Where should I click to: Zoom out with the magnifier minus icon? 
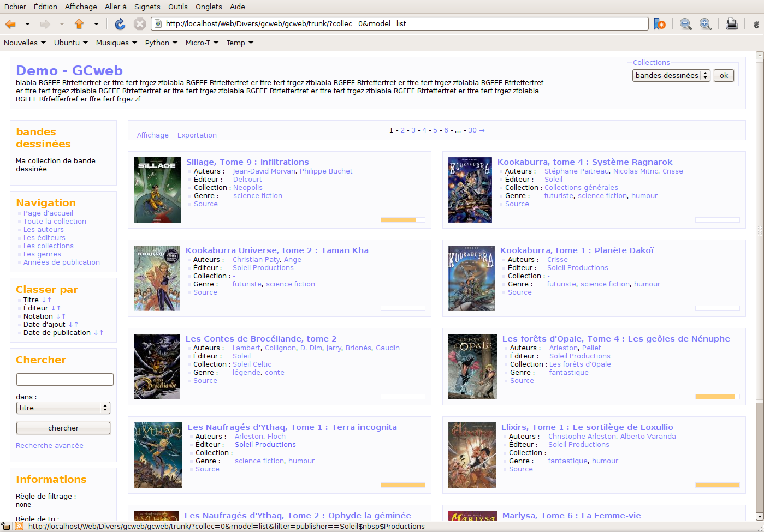click(685, 24)
